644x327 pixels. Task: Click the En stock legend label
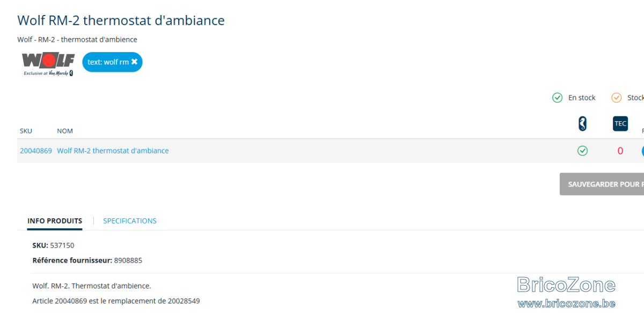tap(582, 98)
